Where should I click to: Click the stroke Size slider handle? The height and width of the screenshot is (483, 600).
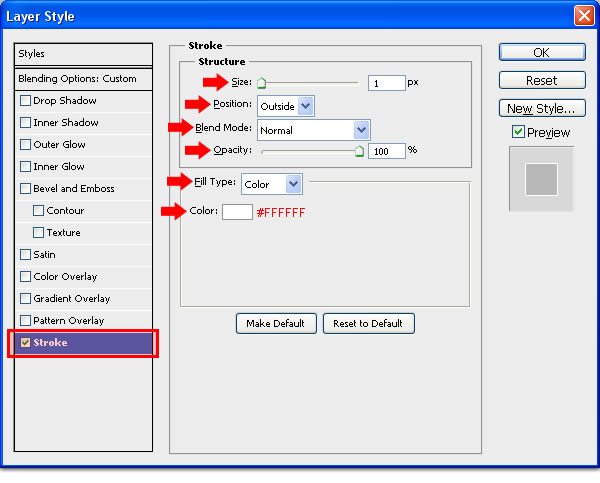[x=262, y=83]
